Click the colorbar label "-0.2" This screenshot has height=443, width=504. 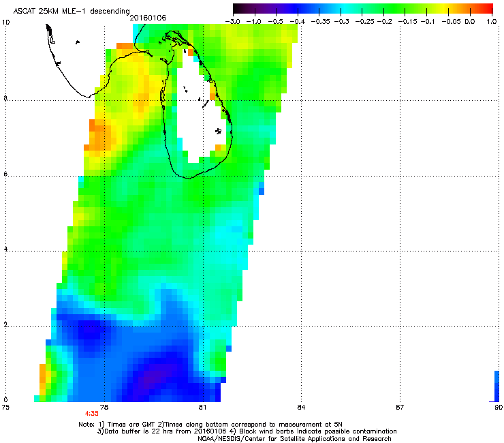[384, 22]
